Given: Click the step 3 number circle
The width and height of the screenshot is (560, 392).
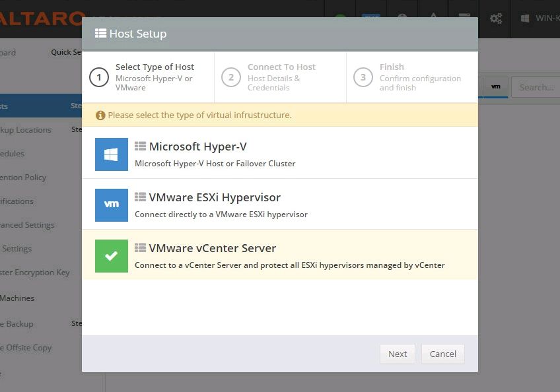Looking at the screenshot, I should pyautogui.click(x=363, y=77).
